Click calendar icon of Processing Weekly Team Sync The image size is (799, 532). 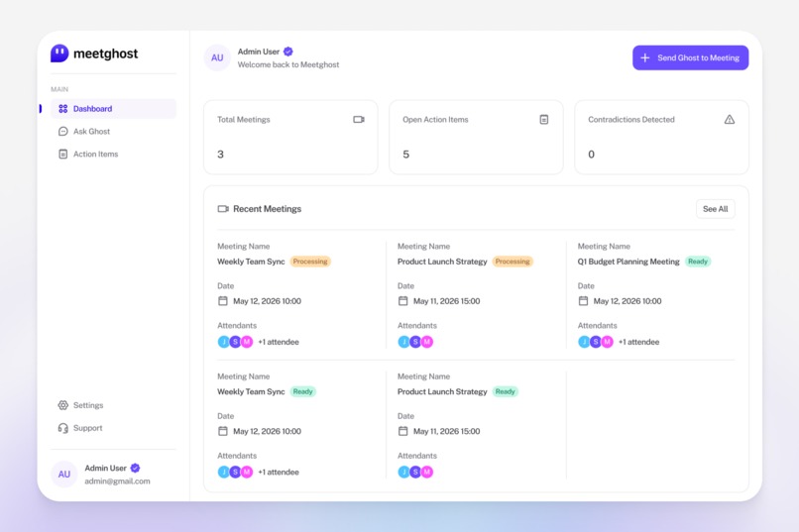[x=223, y=301]
